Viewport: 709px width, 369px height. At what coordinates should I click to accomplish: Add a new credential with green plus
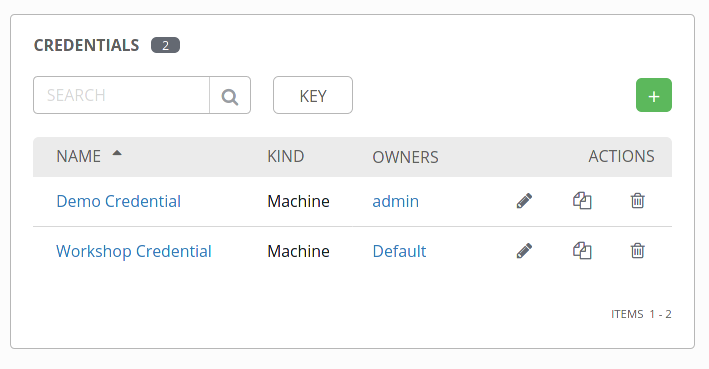point(654,95)
